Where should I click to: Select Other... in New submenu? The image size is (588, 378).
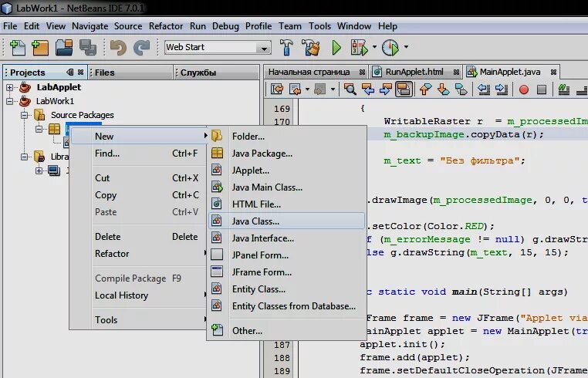click(286, 331)
